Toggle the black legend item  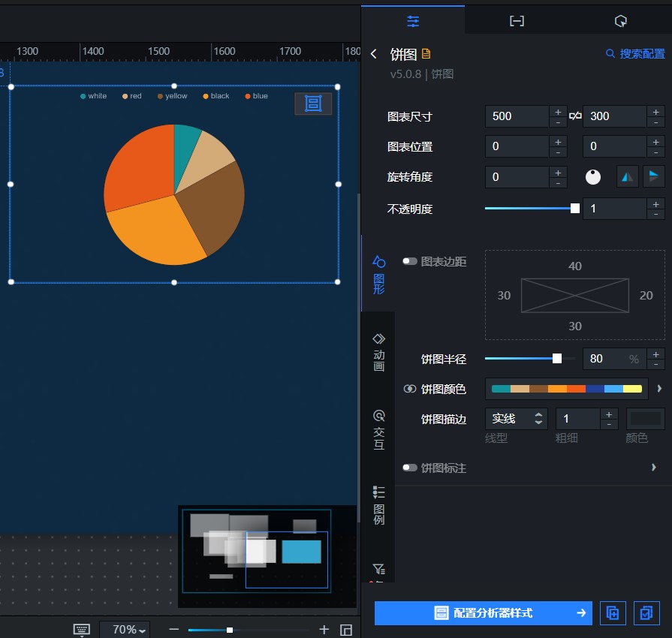[x=216, y=96]
